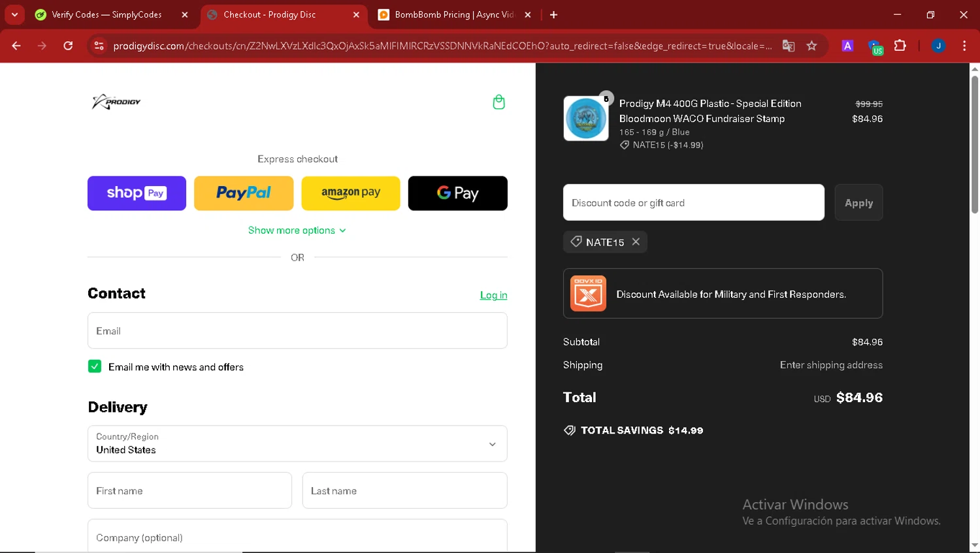Focus the First name field
Image resolution: width=980 pixels, height=553 pixels.
click(x=189, y=490)
